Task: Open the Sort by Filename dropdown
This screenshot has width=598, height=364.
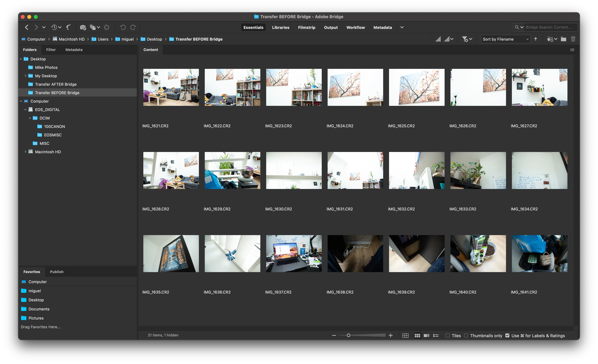Action: (505, 39)
